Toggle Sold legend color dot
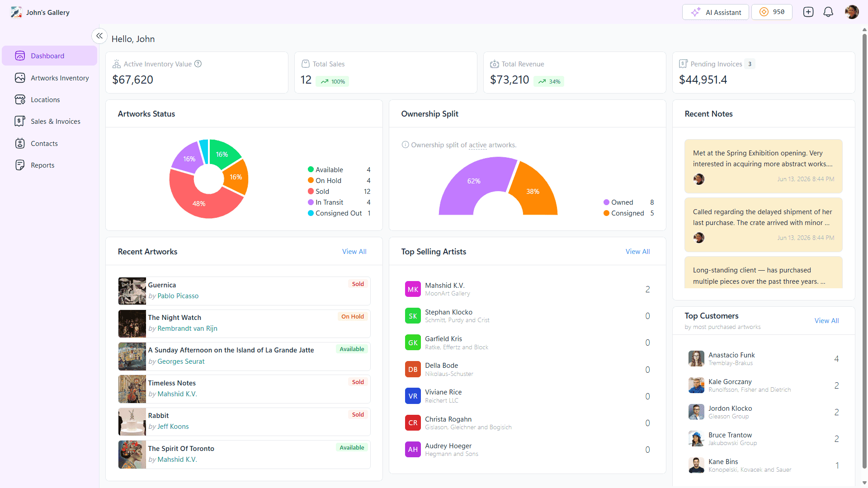This screenshot has width=868, height=488. [311, 191]
